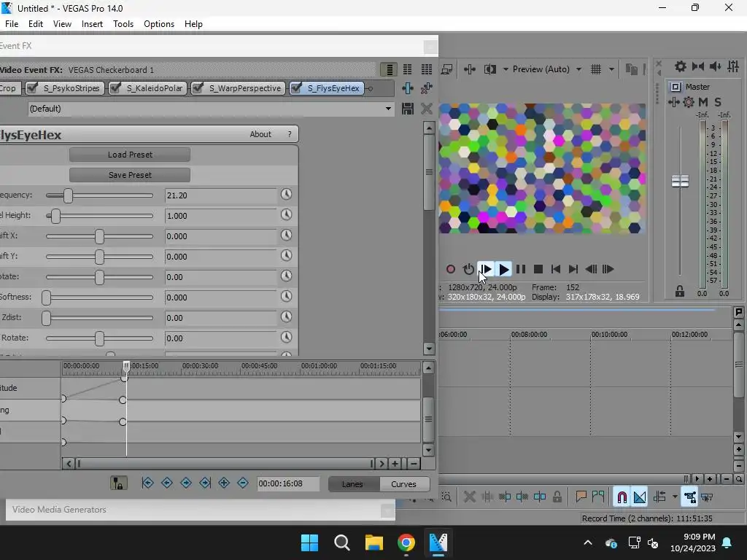
Task: Open Split Screen View dropdown arrow
Action: pyautogui.click(x=505, y=69)
